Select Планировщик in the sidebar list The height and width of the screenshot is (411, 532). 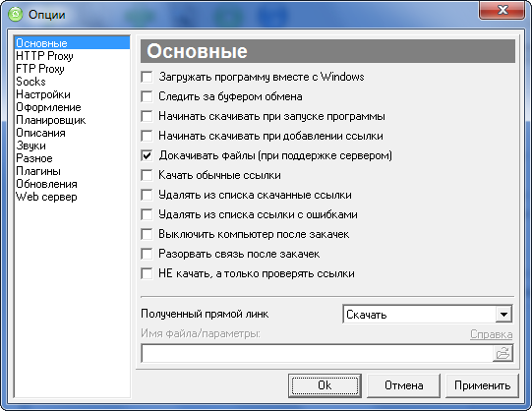(72, 120)
